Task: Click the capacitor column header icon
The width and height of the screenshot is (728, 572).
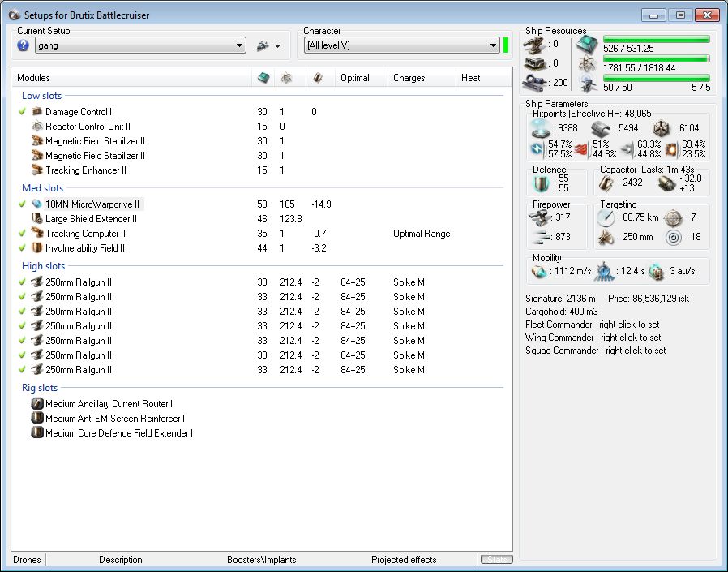Action: 318,78
